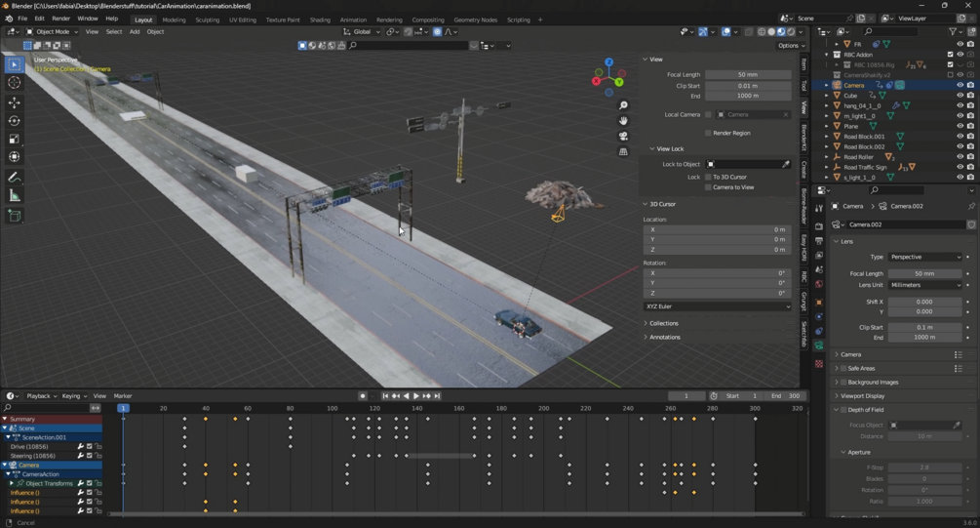The height and width of the screenshot is (528, 980).
Task: Select the 3D Cursor tool
Action: tap(15, 84)
